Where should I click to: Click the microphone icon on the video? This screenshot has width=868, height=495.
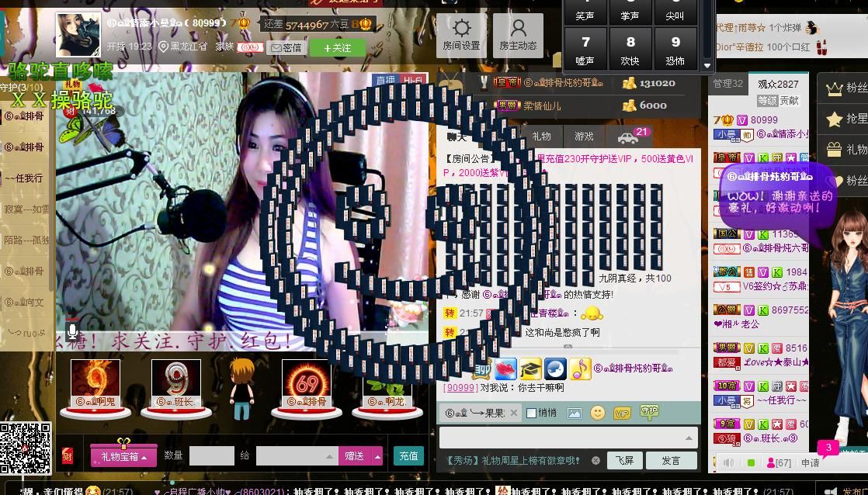click(72, 332)
